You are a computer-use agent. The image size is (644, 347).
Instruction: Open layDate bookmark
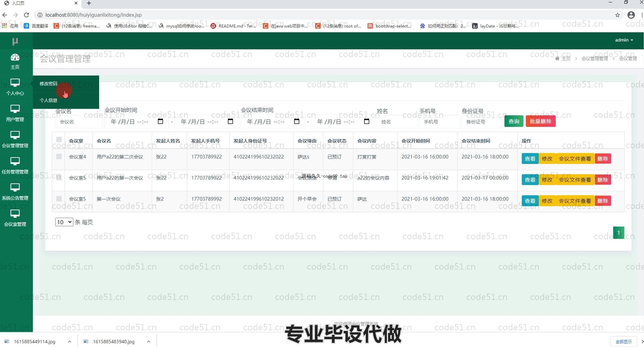point(495,26)
